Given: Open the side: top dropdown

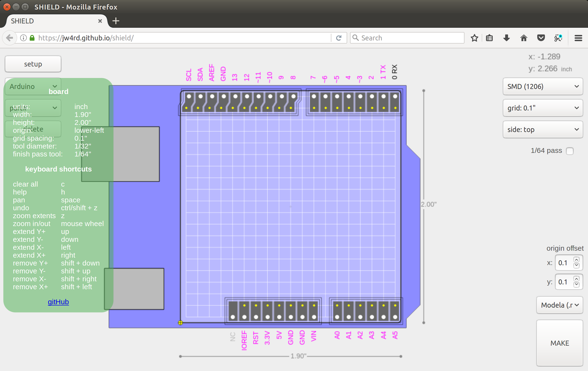Looking at the screenshot, I should pos(543,129).
